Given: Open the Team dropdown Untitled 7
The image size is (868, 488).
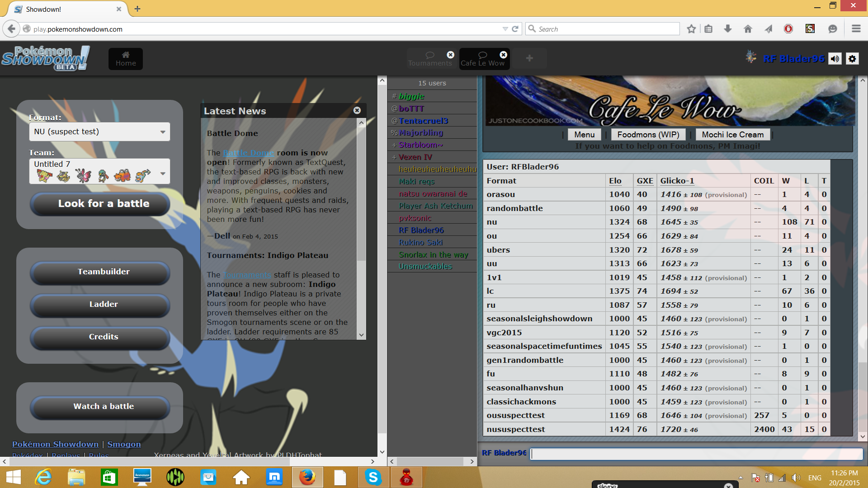Looking at the screenshot, I should [99, 171].
